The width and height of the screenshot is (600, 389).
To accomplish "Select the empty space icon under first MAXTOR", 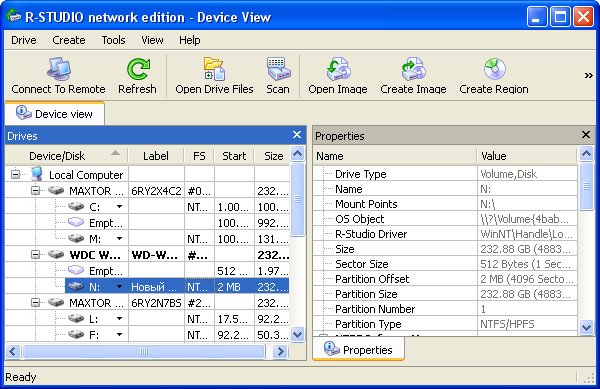I will [76, 222].
